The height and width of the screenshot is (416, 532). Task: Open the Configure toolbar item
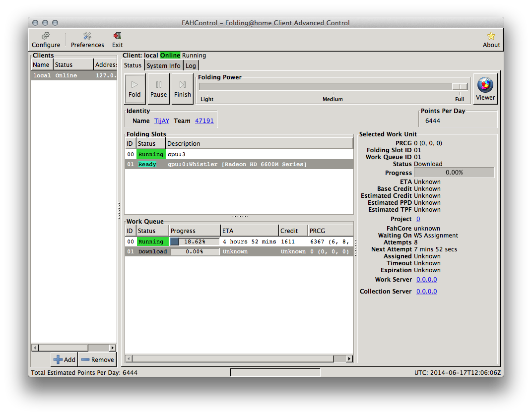point(46,40)
